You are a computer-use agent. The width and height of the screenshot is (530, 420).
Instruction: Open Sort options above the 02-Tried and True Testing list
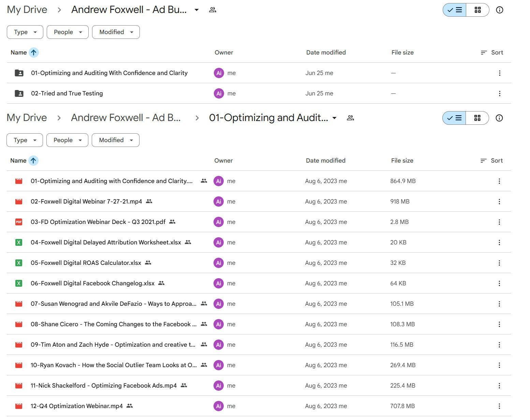(x=492, y=52)
